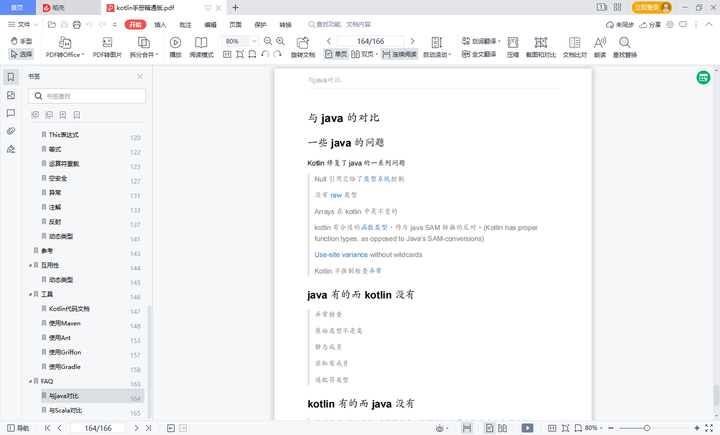Open the 划词翻译 word translation dropdown
This screenshot has width=720, height=435.
point(481,41)
